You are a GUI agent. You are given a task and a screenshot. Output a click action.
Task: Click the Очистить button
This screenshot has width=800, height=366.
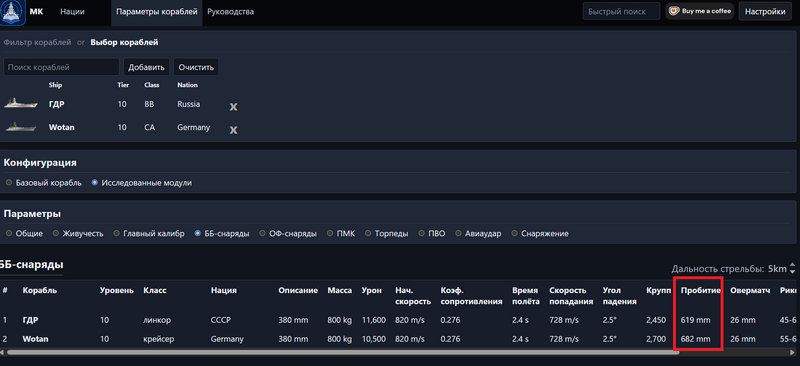[x=196, y=67]
